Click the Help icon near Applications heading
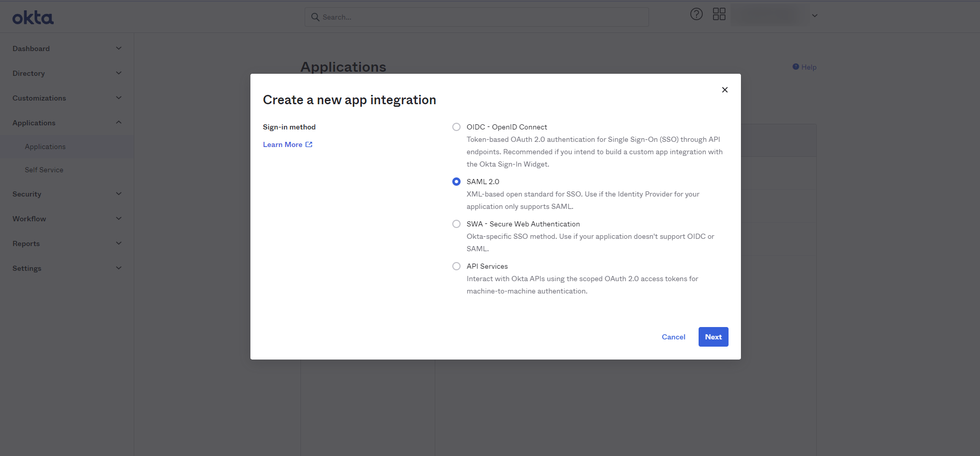 click(796, 67)
